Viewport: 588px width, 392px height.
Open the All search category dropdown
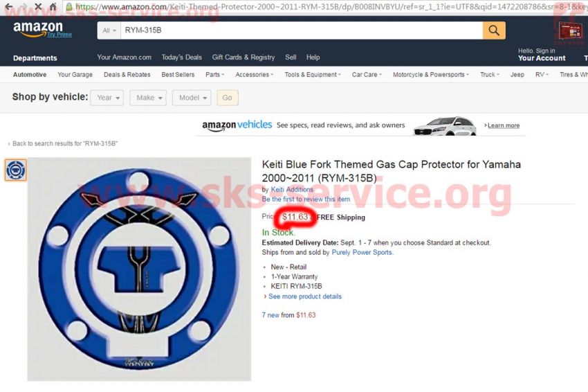(x=109, y=30)
